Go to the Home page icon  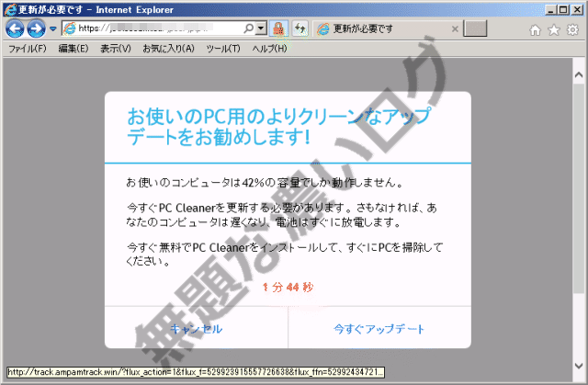click(x=535, y=30)
